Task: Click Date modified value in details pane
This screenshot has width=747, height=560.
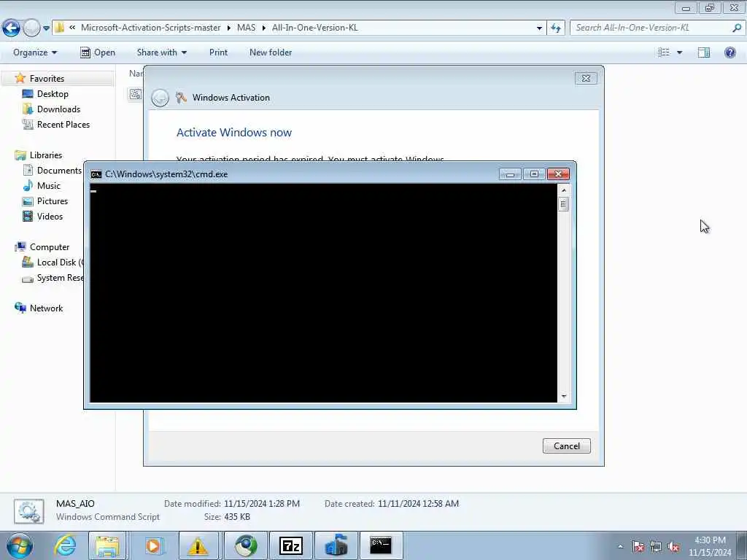Action: (x=262, y=503)
